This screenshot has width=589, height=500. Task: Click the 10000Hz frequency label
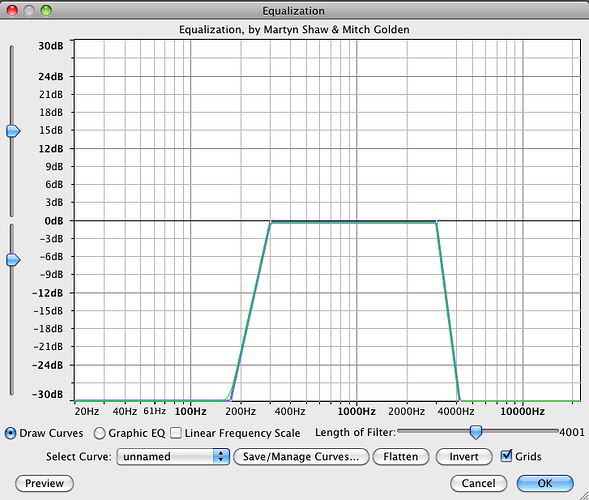click(x=523, y=412)
